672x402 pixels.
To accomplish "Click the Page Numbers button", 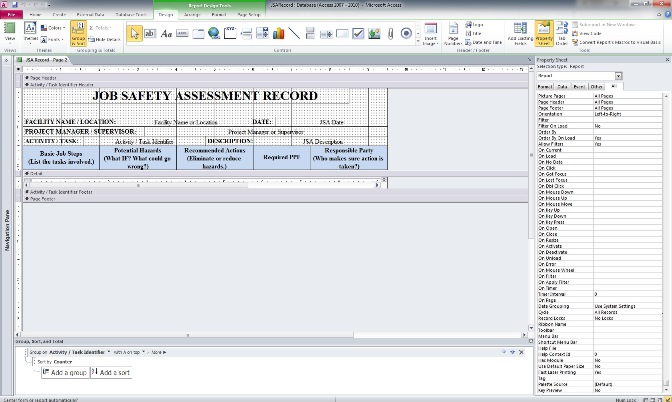I will click(x=453, y=34).
